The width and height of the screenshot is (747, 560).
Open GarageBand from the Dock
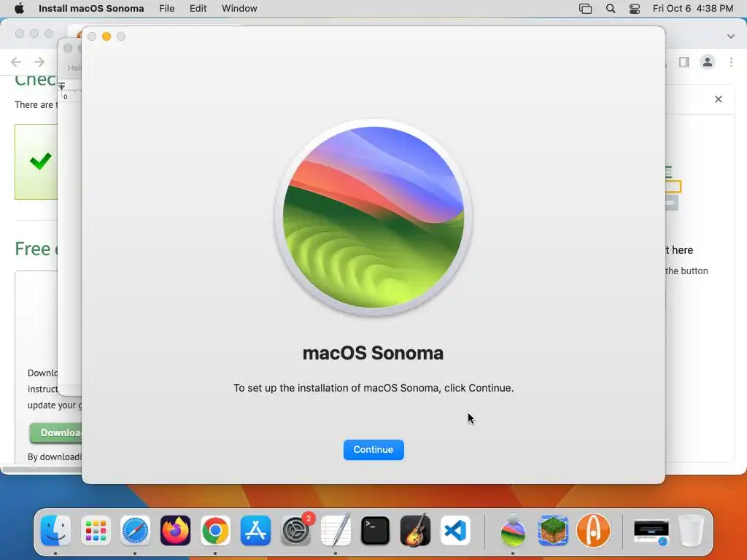pos(415,530)
